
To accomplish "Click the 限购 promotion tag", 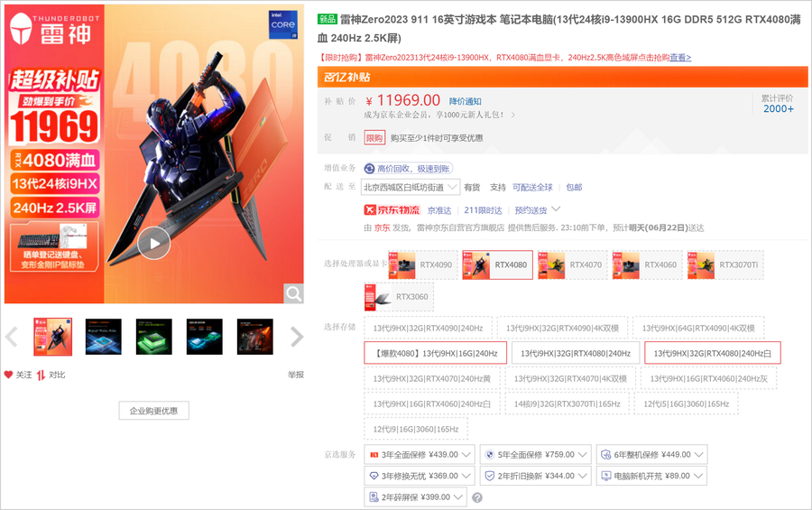I will (x=374, y=138).
